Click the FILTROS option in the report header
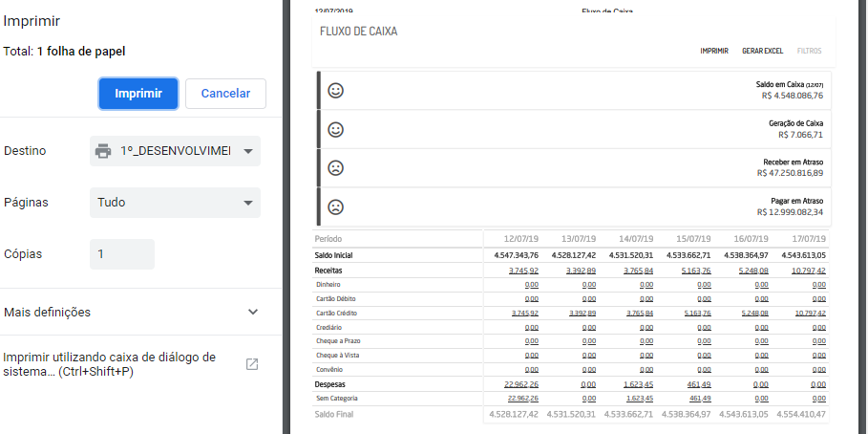Viewport: 868px width, 434px height. [x=809, y=51]
